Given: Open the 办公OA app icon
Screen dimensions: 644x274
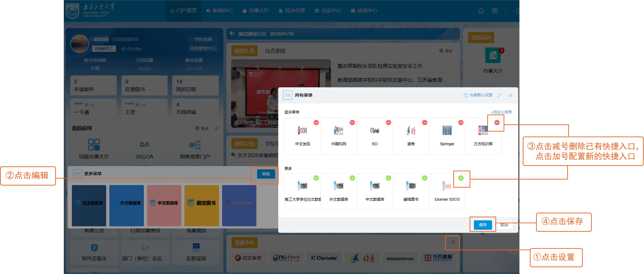Looking at the screenshot, I should click(x=144, y=145).
